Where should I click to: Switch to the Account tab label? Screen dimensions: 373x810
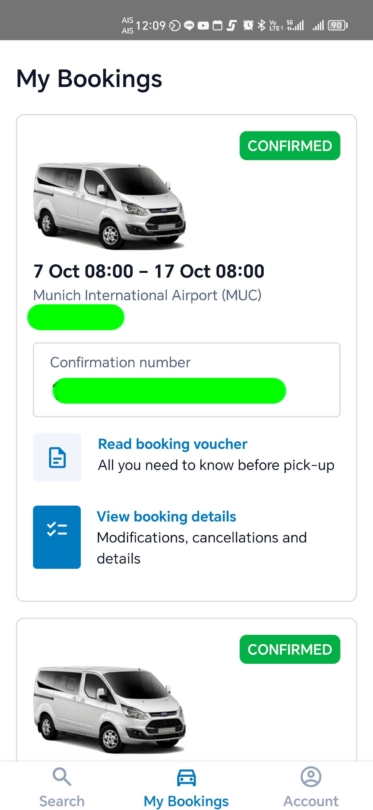[310, 801]
